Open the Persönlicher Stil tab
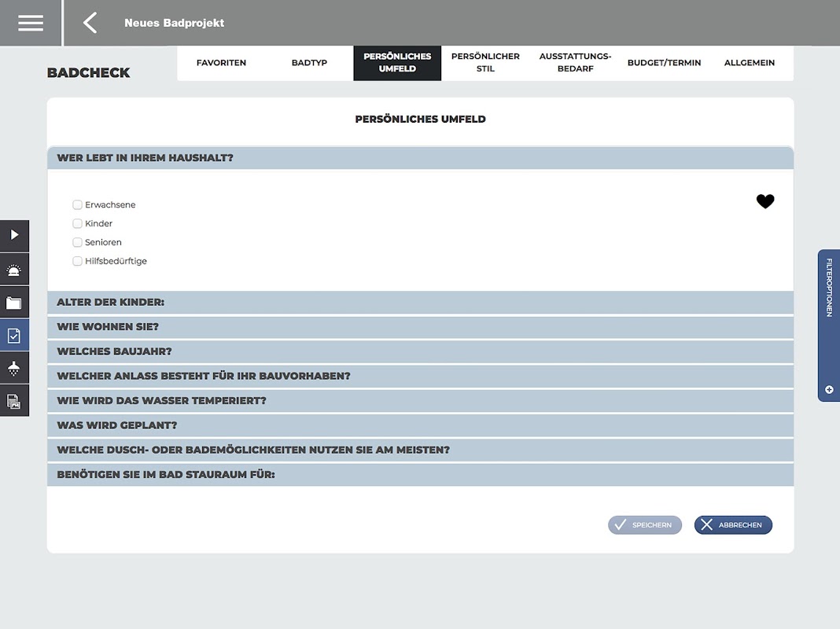The height and width of the screenshot is (629, 840). pyautogui.click(x=485, y=63)
